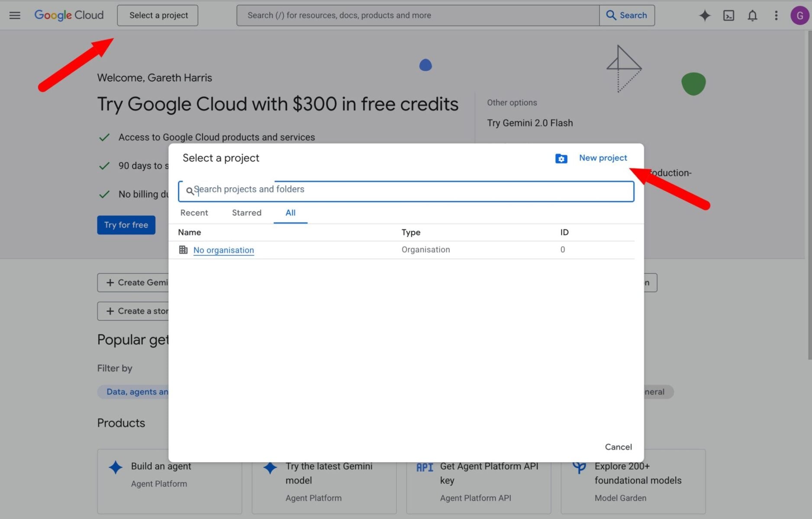Image resolution: width=812 pixels, height=519 pixels.
Task: Click the Other options heading
Action: pos(512,103)
